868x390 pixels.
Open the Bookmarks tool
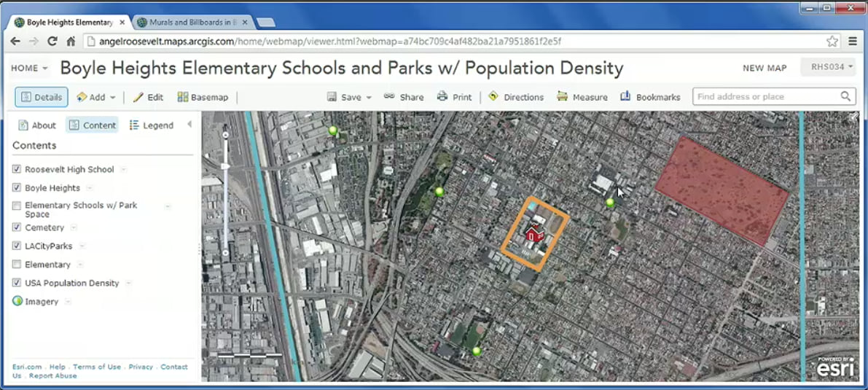[650, 97]
